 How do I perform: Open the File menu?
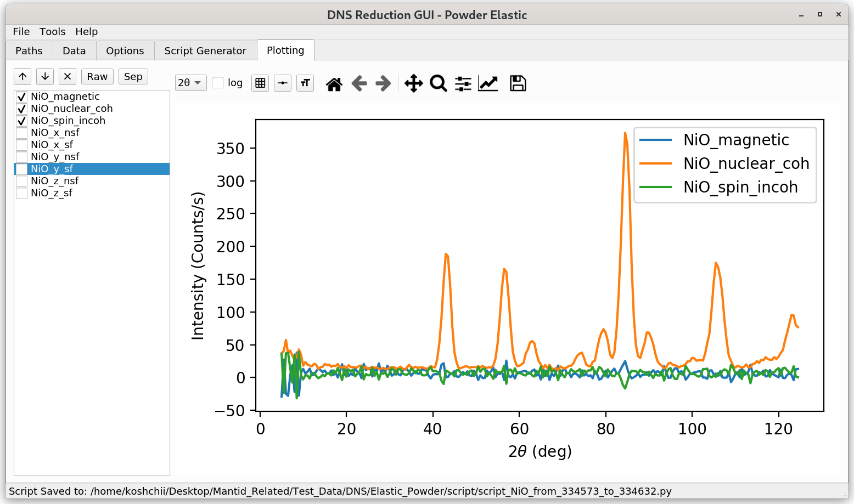21,32
